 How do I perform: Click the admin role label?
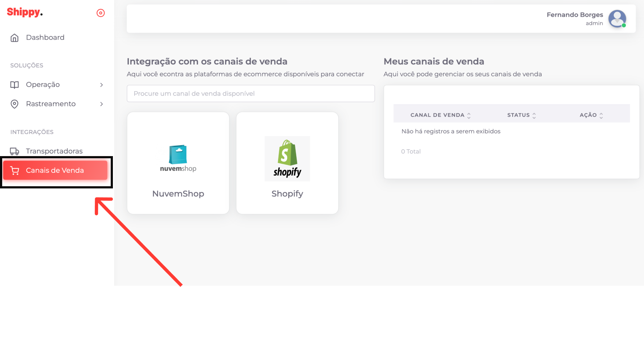point(594,23)
